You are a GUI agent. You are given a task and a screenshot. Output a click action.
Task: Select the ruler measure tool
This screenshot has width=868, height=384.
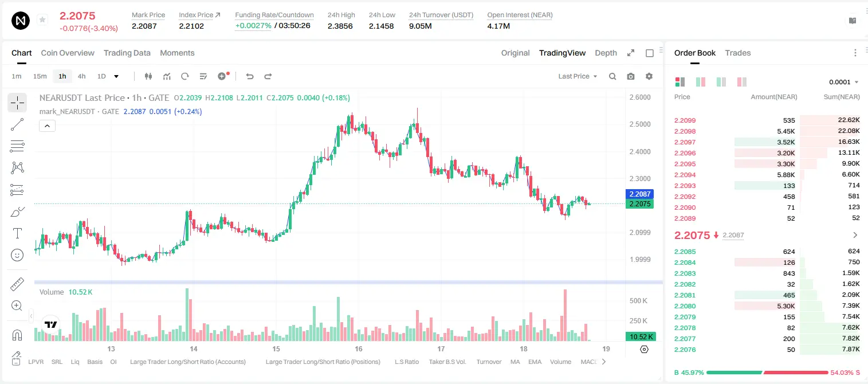click(17, 284)
